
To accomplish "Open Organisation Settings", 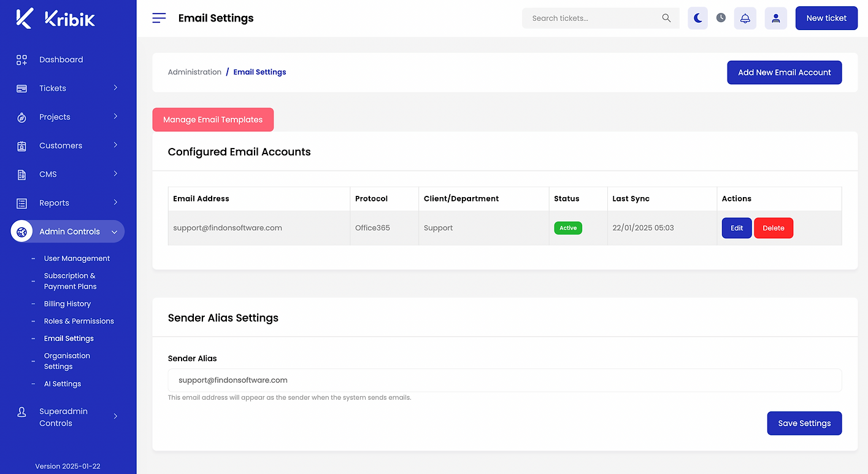I will tap(67, 361).
